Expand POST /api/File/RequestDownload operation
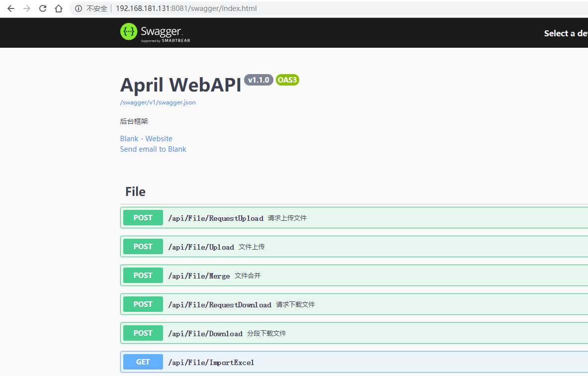 point(354,304)
